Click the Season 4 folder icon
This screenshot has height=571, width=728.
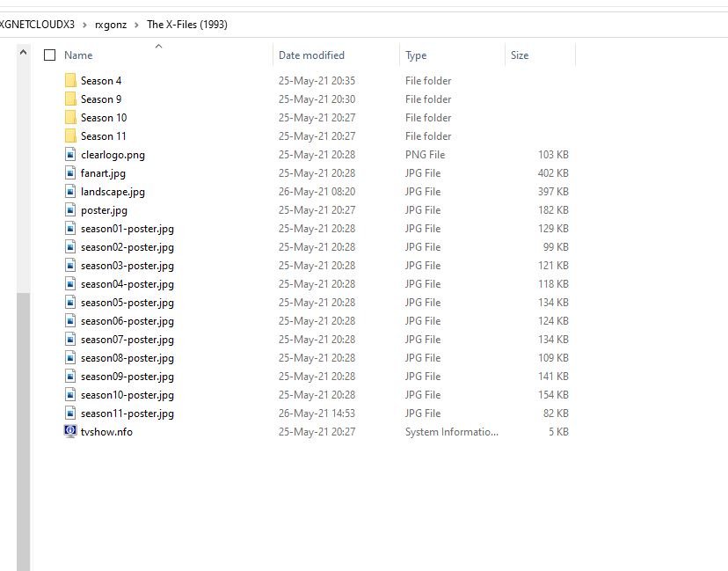tap(70, 80)
